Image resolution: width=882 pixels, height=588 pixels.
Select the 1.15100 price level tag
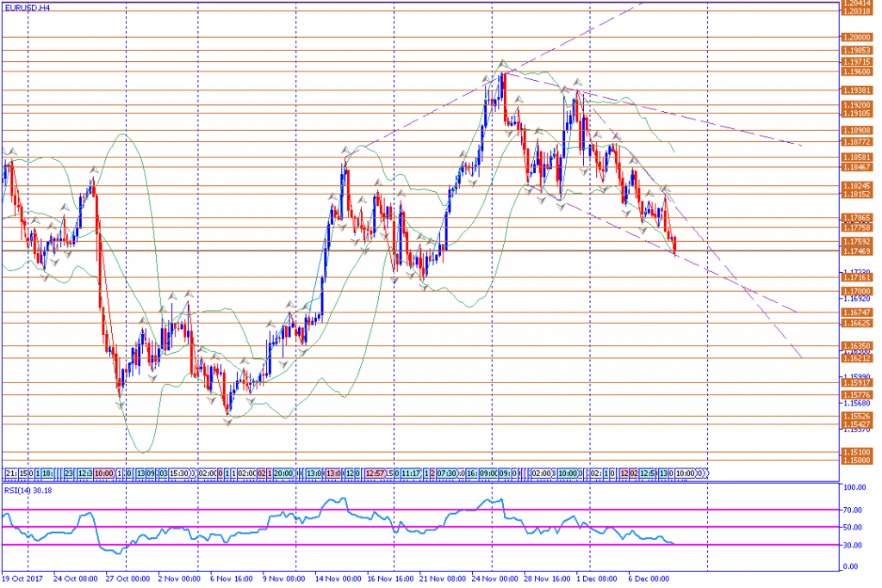click(x=856, y=451)
